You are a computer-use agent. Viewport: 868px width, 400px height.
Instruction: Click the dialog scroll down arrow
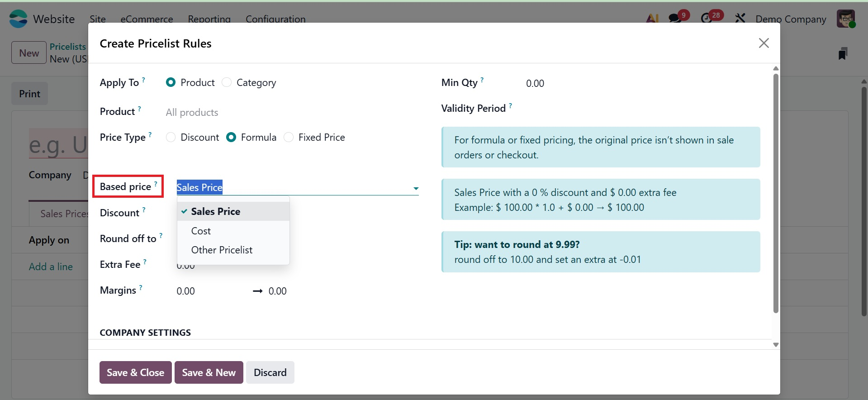click(776, 345)
